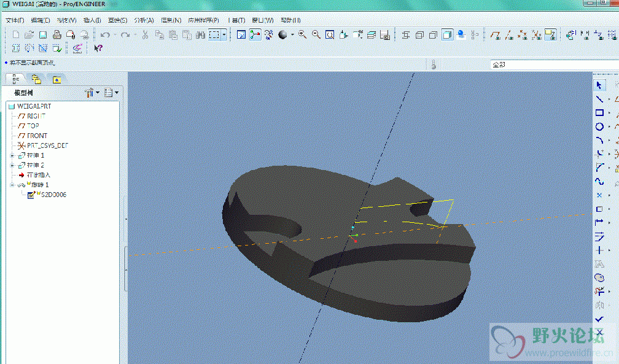
Task: Expand the first extrude feature node
Action: pyautogui.click(x=12, y=155)
